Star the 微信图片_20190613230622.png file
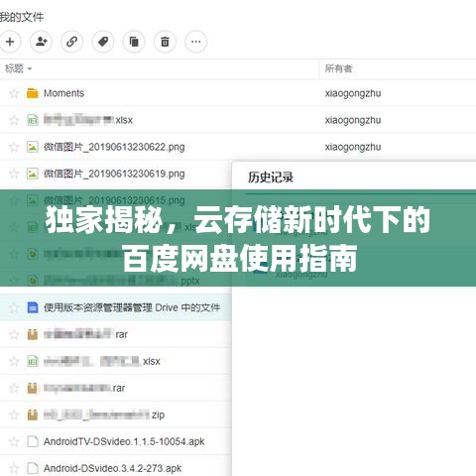The height and width of the screenshot is (476, 476). (14, 147)
